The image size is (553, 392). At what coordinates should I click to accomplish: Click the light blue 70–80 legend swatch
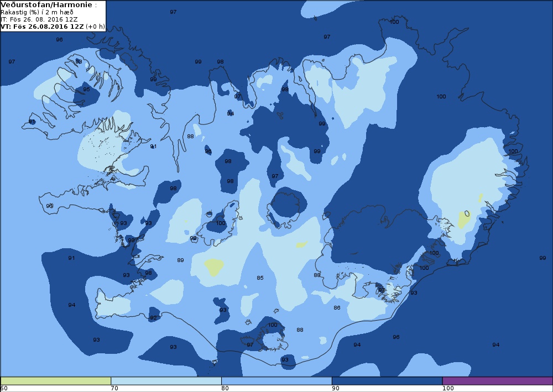[x=166, y=381]
